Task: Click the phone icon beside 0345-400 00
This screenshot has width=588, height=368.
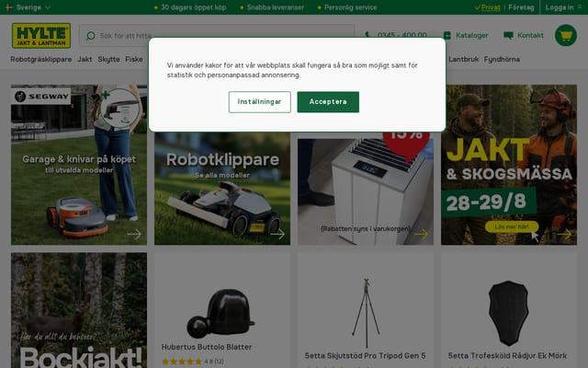Action: [367, 35]
